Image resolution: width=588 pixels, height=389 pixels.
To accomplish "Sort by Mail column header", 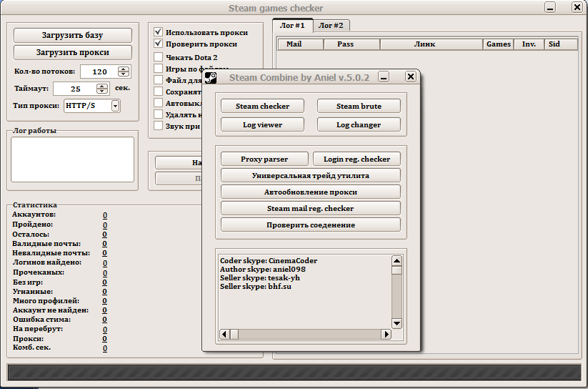I will pyautogui.click(x=300, y=44).
